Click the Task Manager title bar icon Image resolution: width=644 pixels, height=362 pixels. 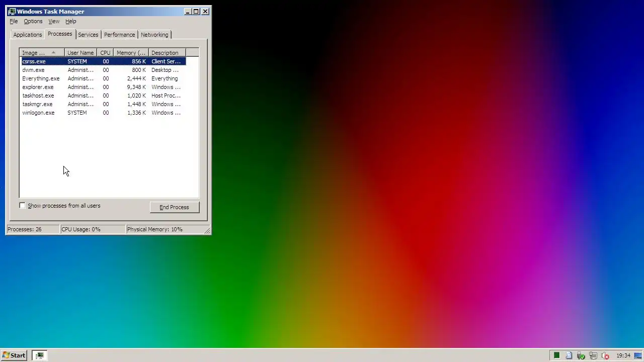[x=12, y=12]
